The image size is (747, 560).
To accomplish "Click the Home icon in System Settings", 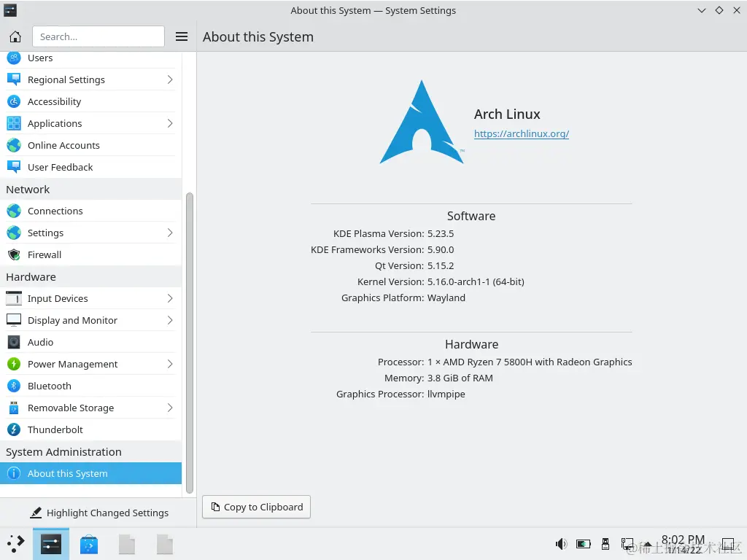I will 15,36.
